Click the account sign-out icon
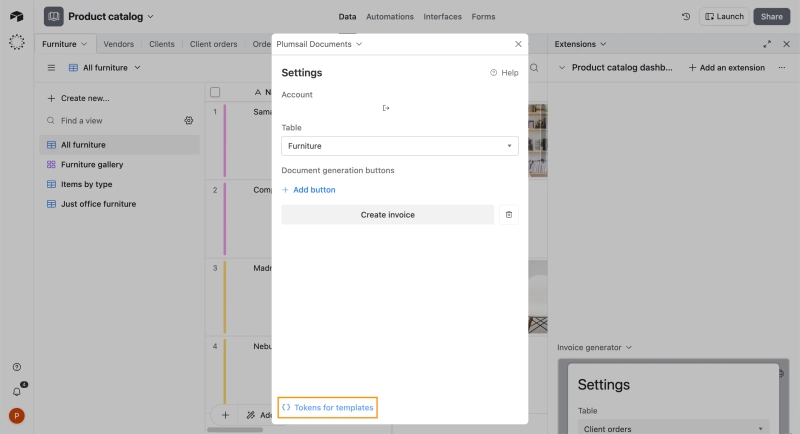 pyautogui.click(x=386, y=108)
